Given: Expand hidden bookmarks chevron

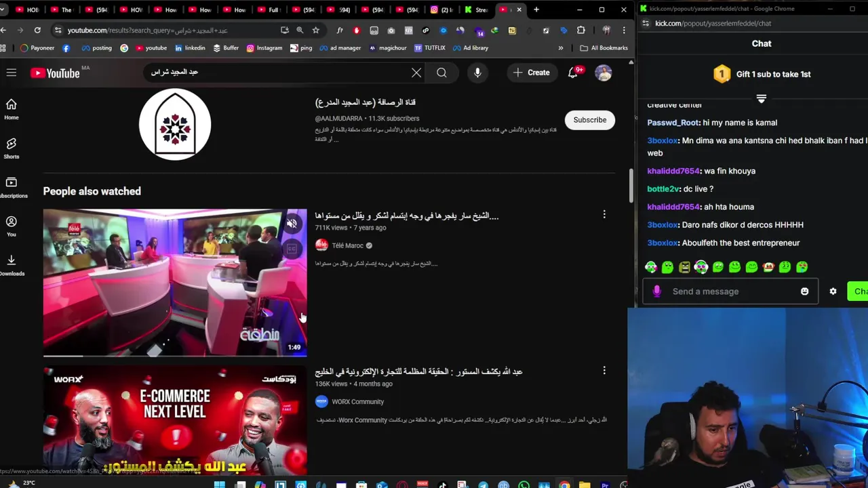Looking at the screenshot, I should 561,48.
